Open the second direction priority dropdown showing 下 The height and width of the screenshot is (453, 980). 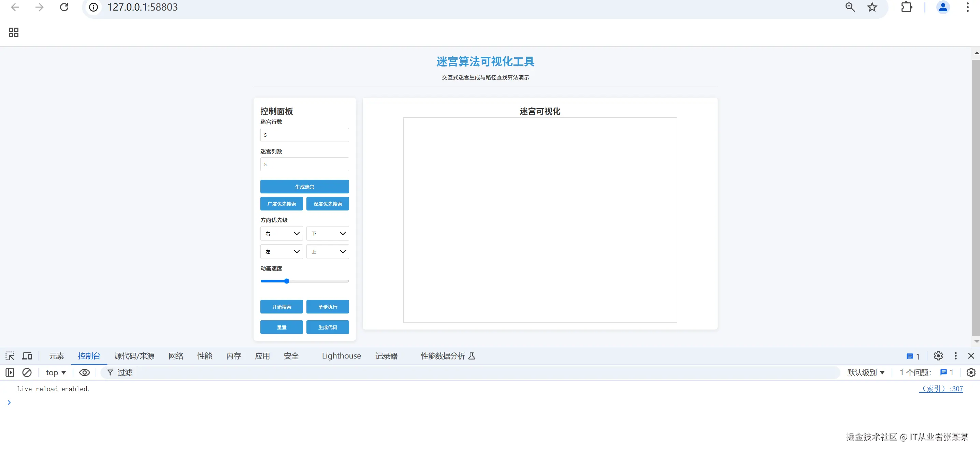tap(328, 234)
